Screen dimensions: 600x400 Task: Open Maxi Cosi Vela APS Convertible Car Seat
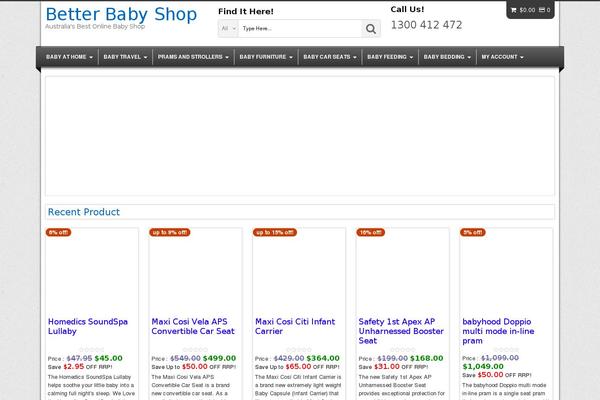pos(193,327)
